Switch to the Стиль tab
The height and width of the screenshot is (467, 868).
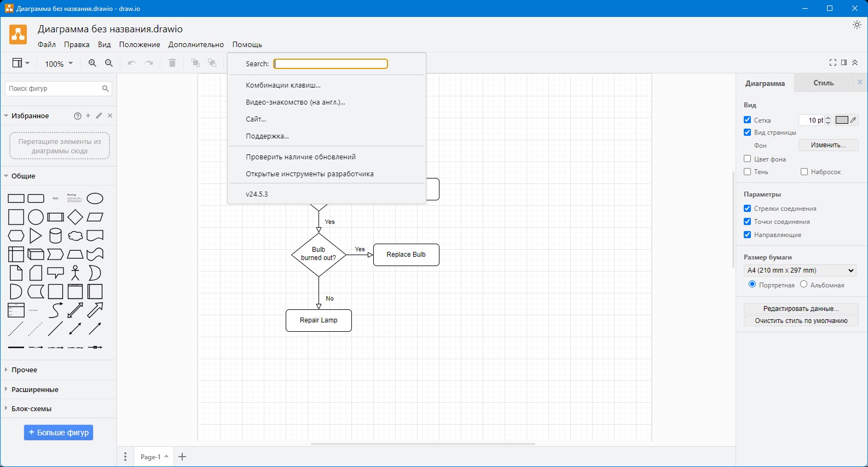click(823, 83)
